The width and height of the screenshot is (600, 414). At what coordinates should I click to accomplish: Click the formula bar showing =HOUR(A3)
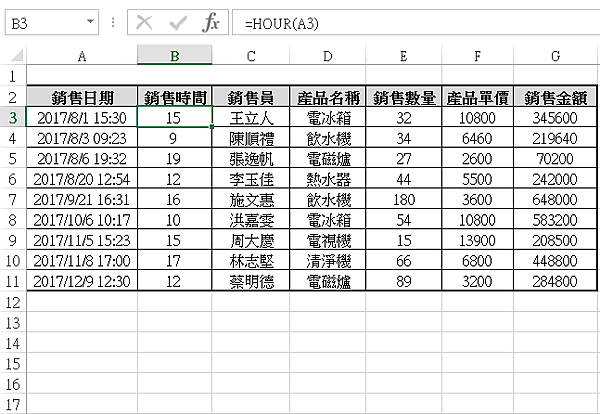(416, 23)
